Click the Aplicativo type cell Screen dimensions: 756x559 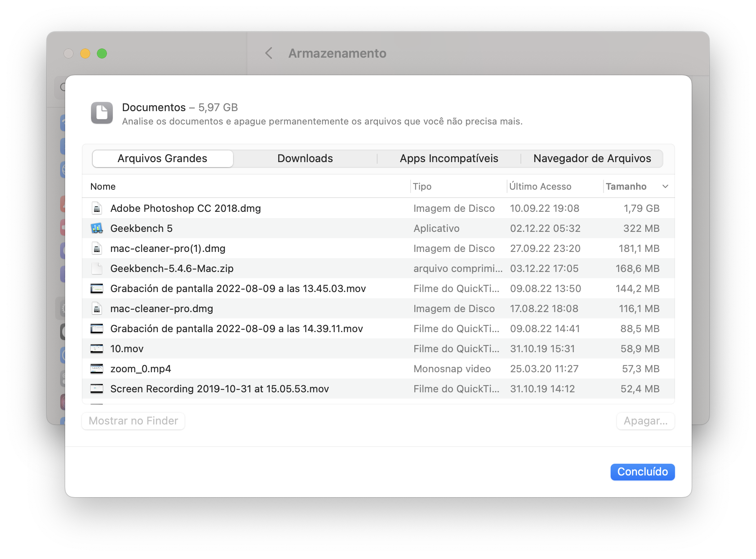(x=436, y=228)
